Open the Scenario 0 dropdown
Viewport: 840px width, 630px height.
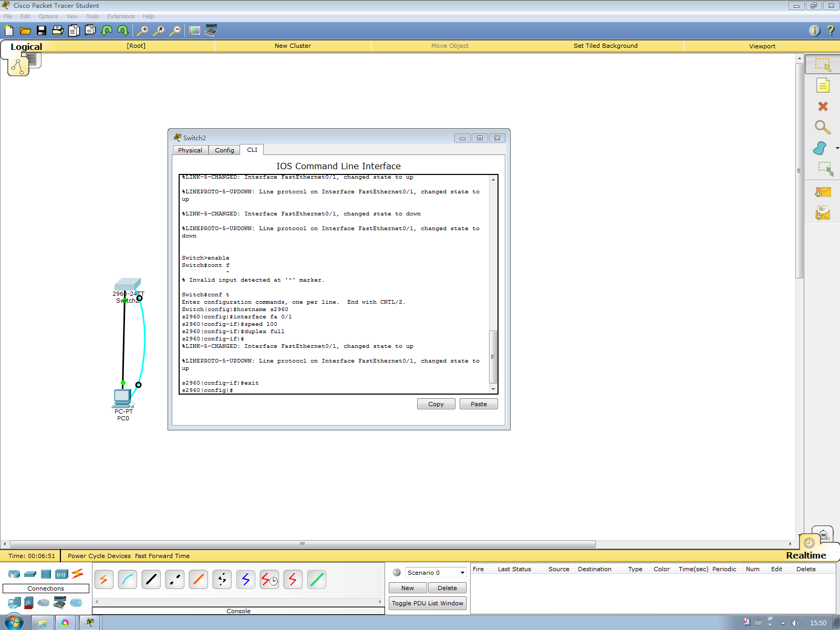click(x=435, y=573)
